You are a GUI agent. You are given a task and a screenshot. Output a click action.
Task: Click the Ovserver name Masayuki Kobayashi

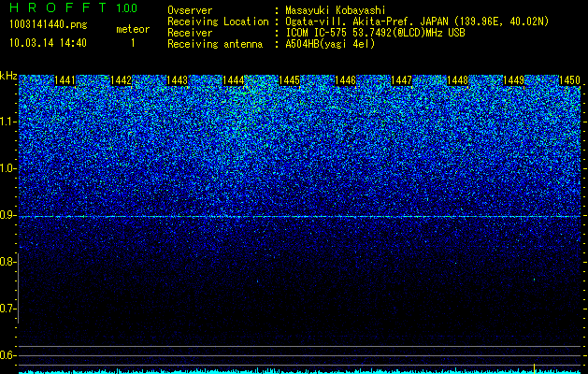(336, 10)
